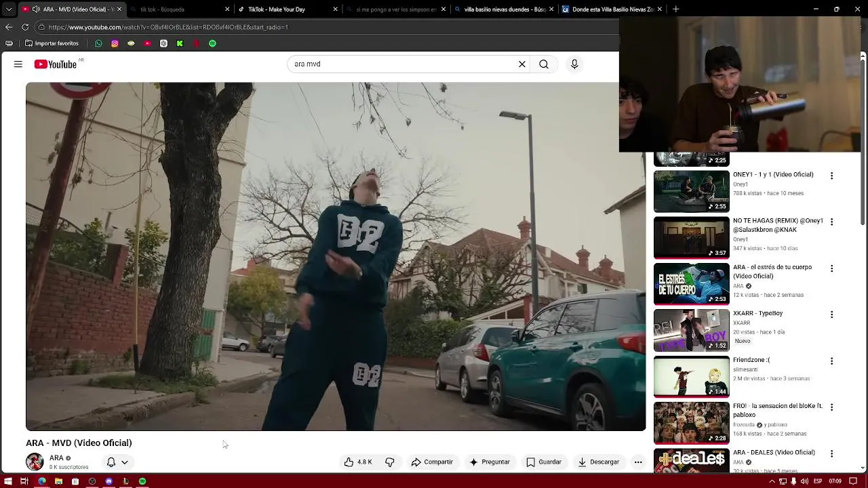
Task: Open Discord from the taskbar
Action: pyautogui.click(x=108, y=481)
